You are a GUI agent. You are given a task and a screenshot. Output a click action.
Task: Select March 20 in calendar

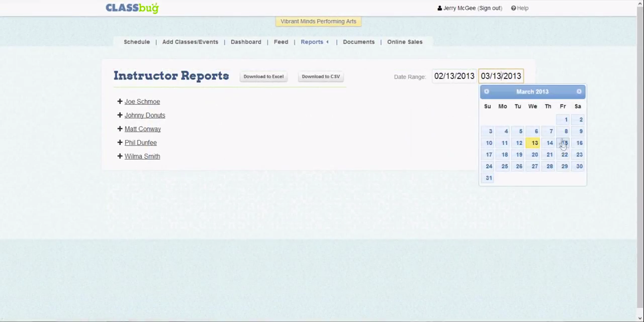point(533,154)
